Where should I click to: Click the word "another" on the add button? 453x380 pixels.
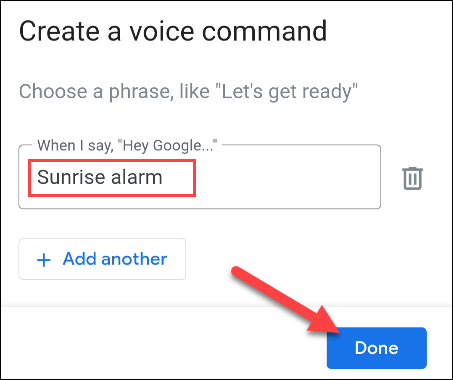click(x=134, y=259)
